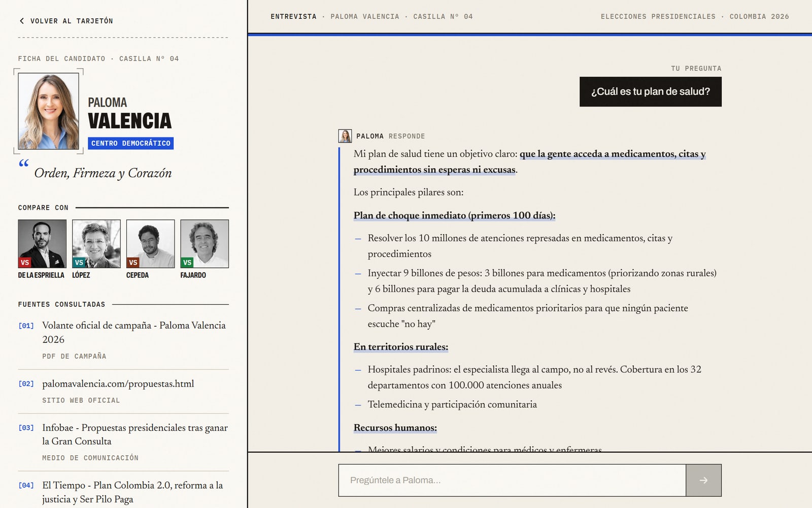Compare with Fajardo photo
Screen dimensions: 812x508
205,243
